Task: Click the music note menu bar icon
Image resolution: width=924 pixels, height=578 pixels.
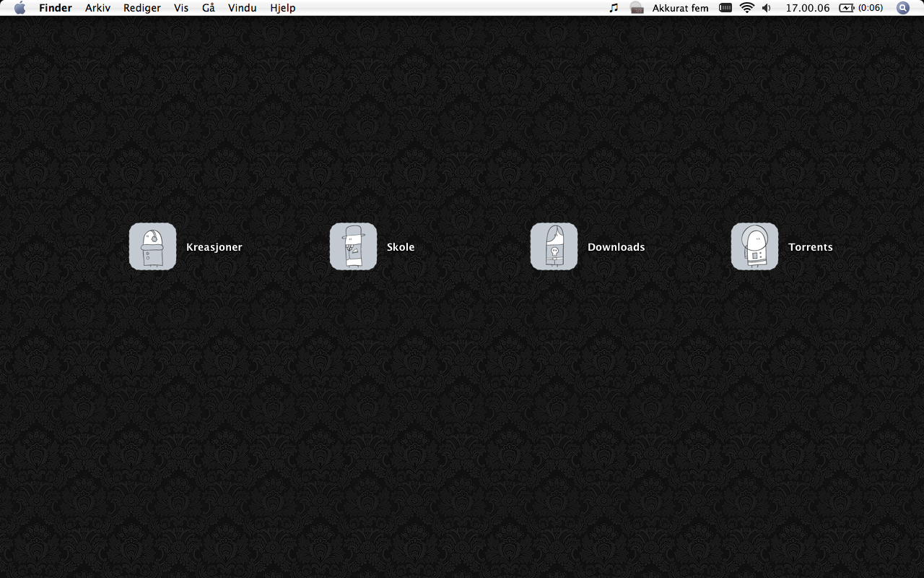Action: (614, 8)
